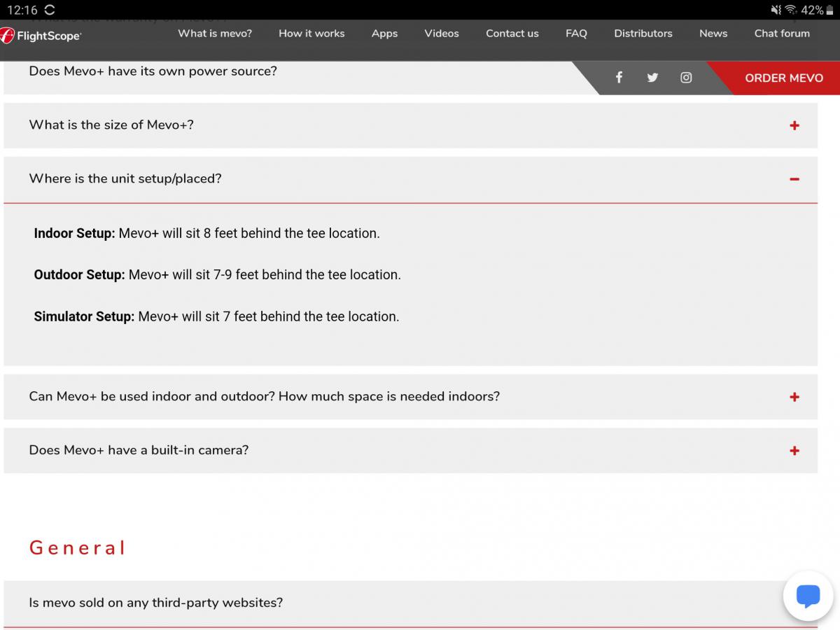Open FlightScope Facebook page icon
This screenshot has height=630, width=840.
click(x=619, y=78)
